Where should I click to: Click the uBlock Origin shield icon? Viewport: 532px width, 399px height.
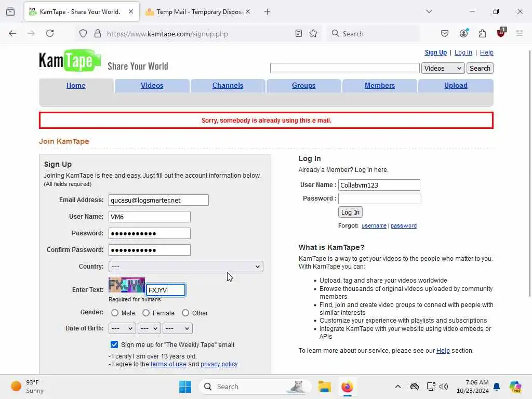click(x=501, y=33)
